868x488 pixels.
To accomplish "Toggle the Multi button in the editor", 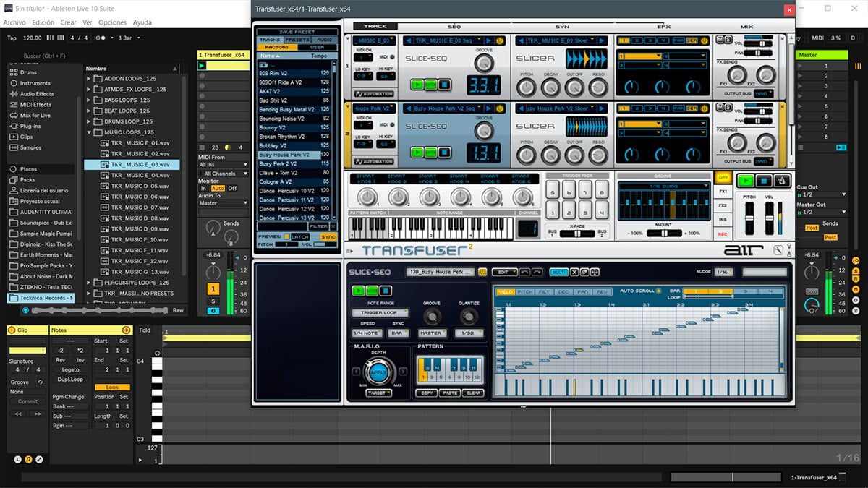I will 558,272.
